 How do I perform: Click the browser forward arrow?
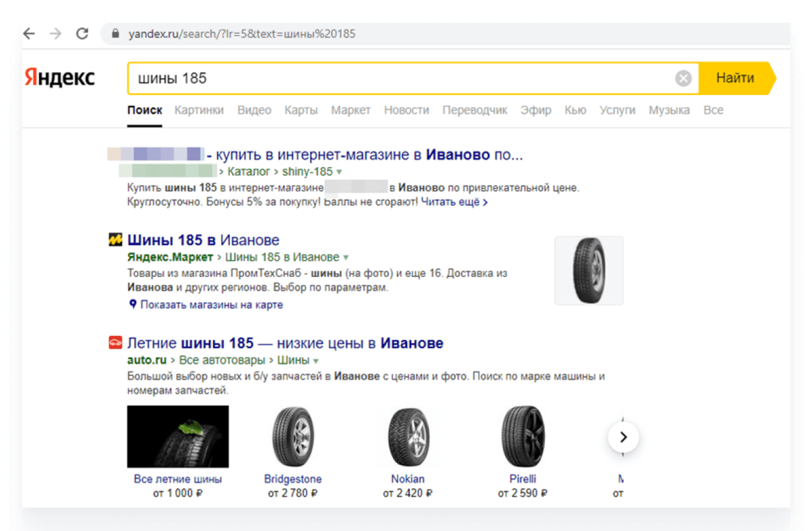pos(56,34)
